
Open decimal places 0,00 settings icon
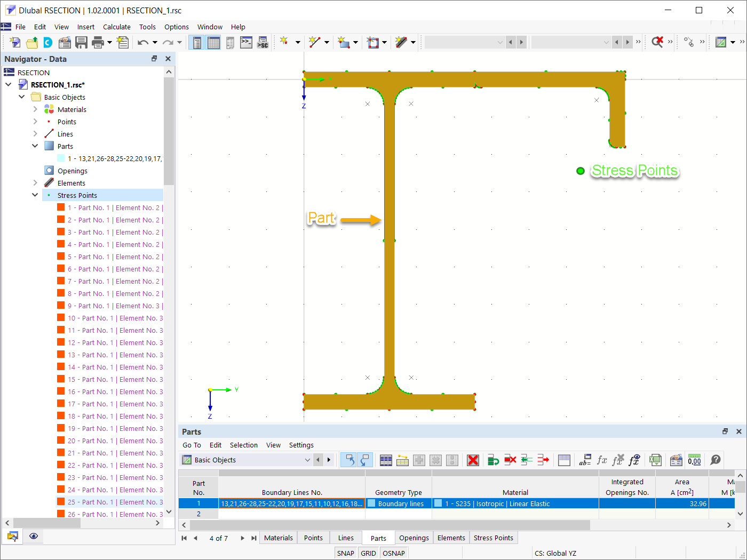pyautogui.click(x=694, y=460)
